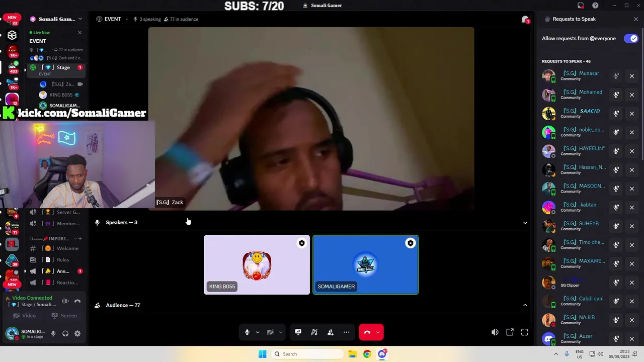Screen dimensions: 644x362
Task: Enter full screen mode
Action: pos(524,332)
